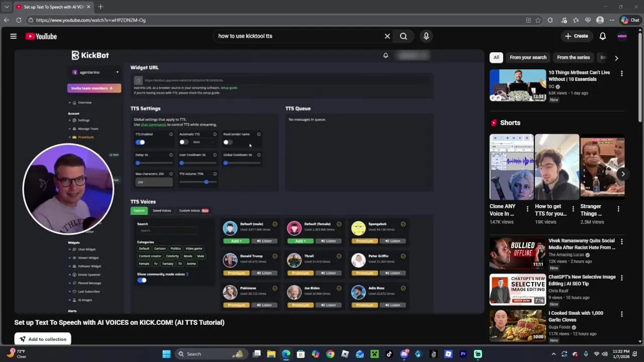Open the YouTube guide hamburger menu
This screenshot has height=362, width=644.
[x=14, y=36]
